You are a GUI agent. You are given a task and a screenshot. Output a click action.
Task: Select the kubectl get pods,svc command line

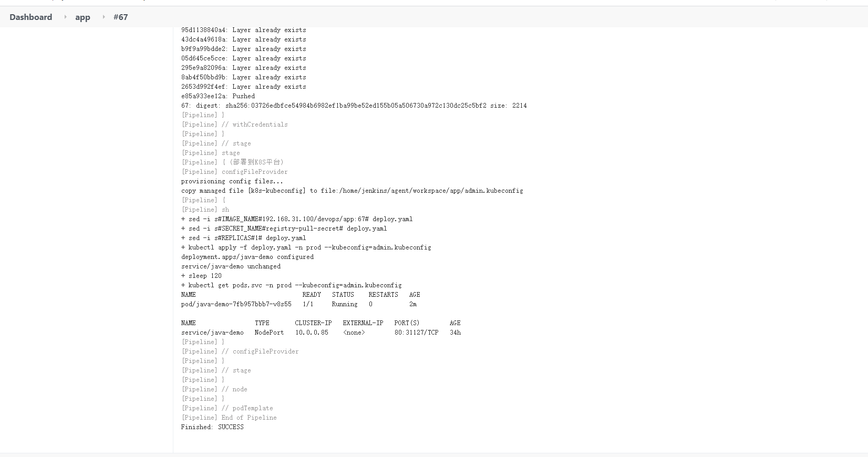coord(291,285)
